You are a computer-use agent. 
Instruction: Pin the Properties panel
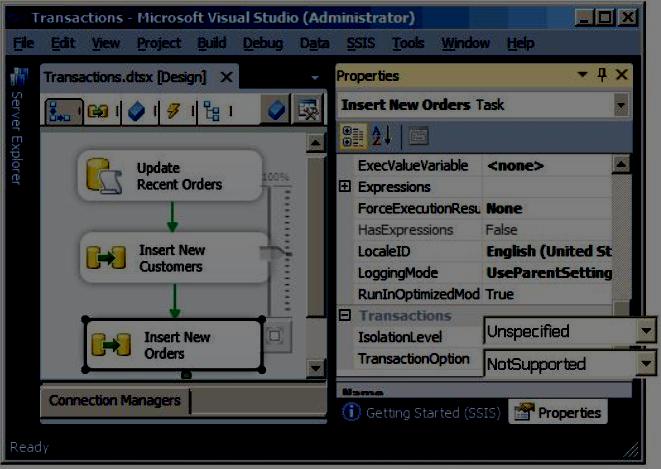[602, 75]
